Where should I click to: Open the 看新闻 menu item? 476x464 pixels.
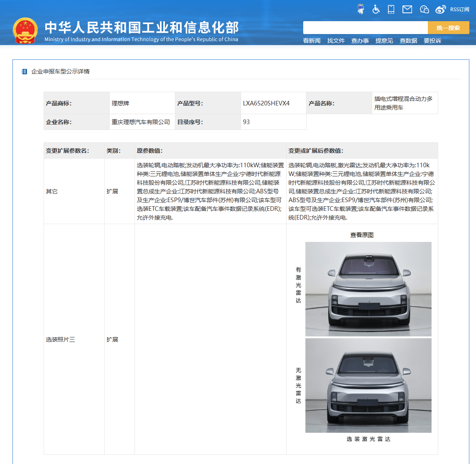pyautogui.click(x=312, y=41)
